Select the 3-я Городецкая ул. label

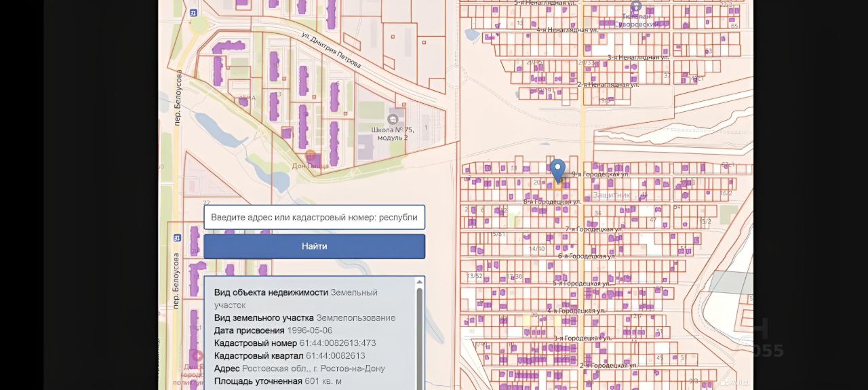(583, 338)
